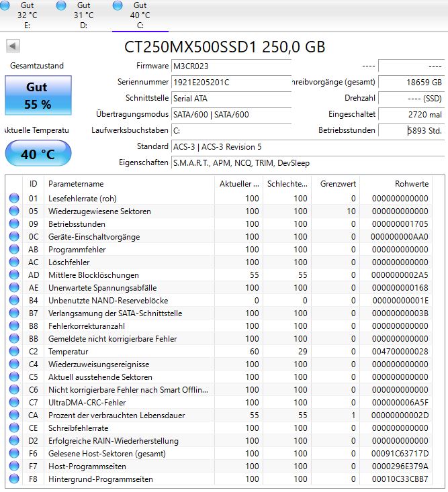448x492 pixels.
Task: Click status circle of Wiederzuweisungsereignisse row
Action: tap(14, 364)
